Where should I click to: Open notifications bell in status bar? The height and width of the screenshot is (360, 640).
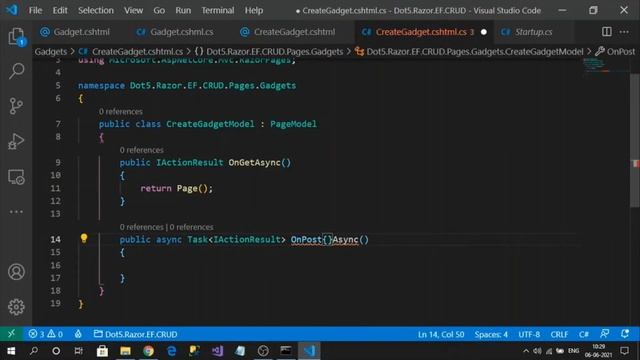pyautogui.click(x=625, y=334)
